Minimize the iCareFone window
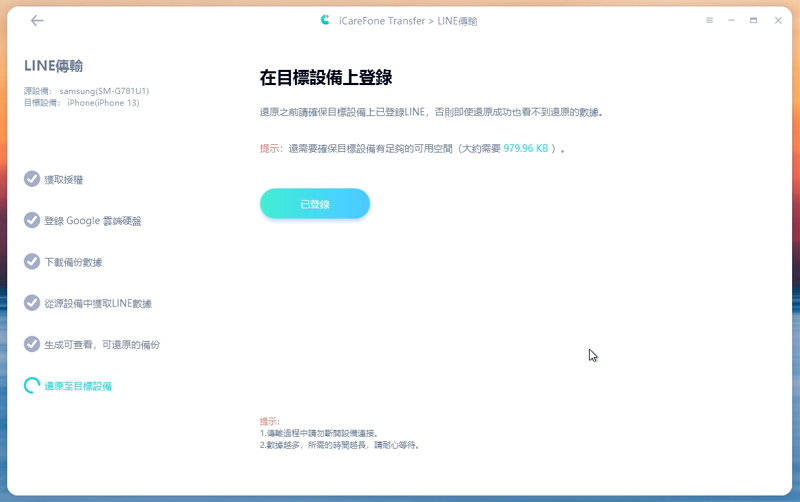This screenshot has width=800, height=502. [x=731, y=20]
